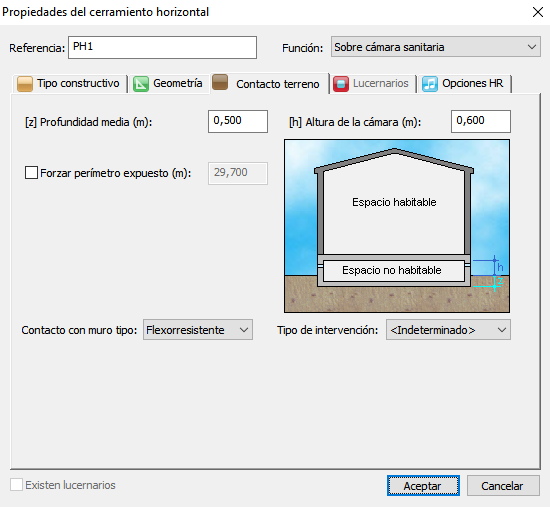
Task: Click the Referencia field containing PH1
Action: point(162,47)
